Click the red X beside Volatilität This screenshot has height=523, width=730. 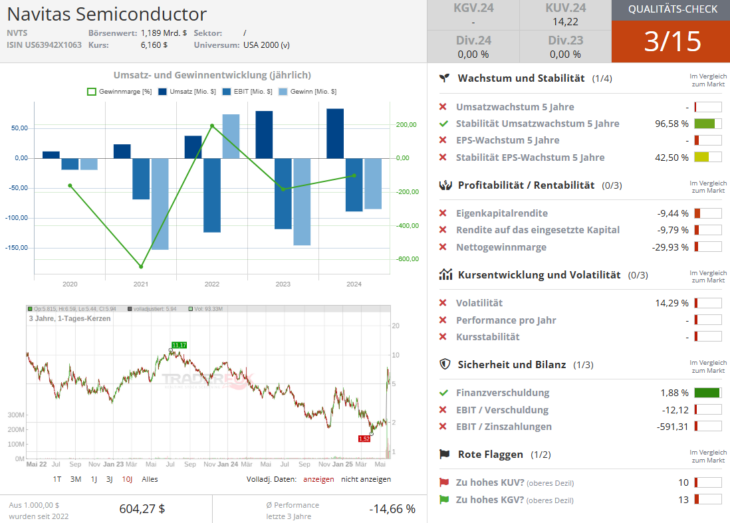pyautogui.click(x=443, y=303)
